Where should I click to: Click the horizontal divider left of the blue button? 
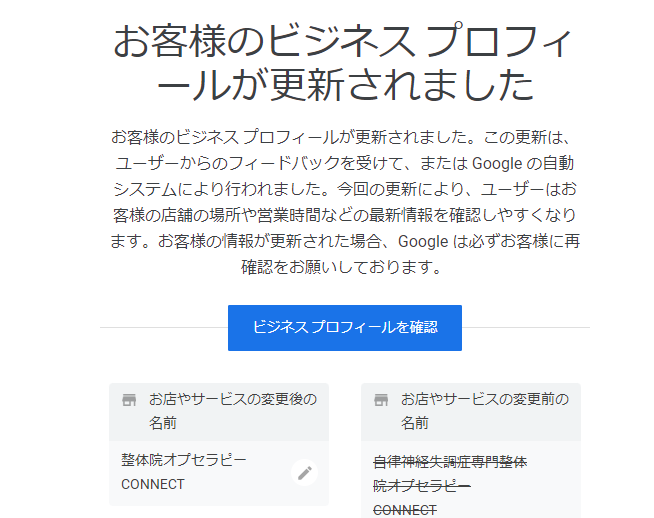click(x=164, y=328)
